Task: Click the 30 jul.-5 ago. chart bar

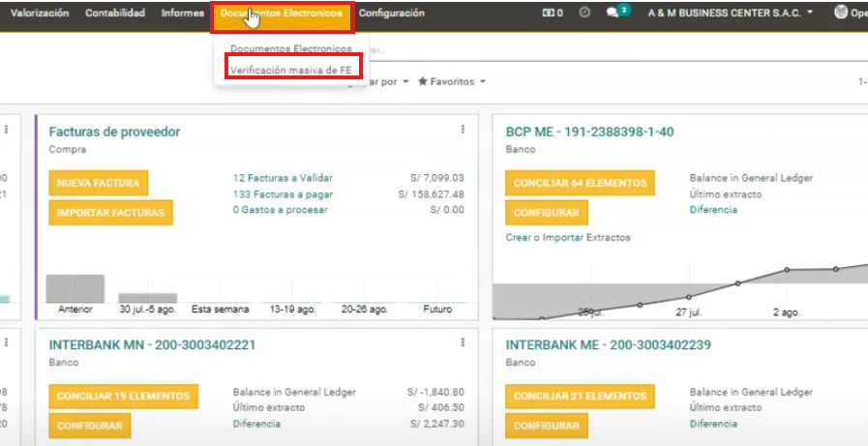Action: click(x=148, y=298)
